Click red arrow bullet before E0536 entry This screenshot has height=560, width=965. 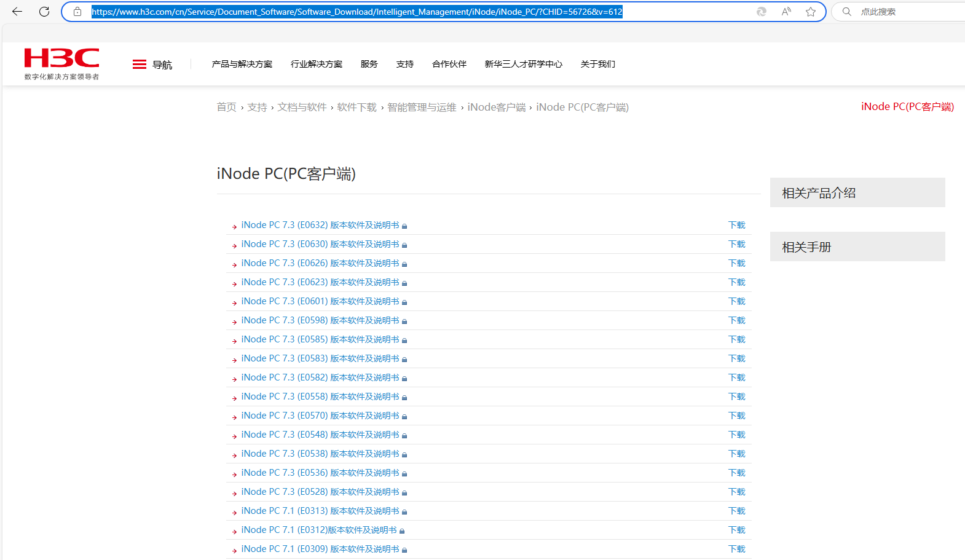point(234,475)
